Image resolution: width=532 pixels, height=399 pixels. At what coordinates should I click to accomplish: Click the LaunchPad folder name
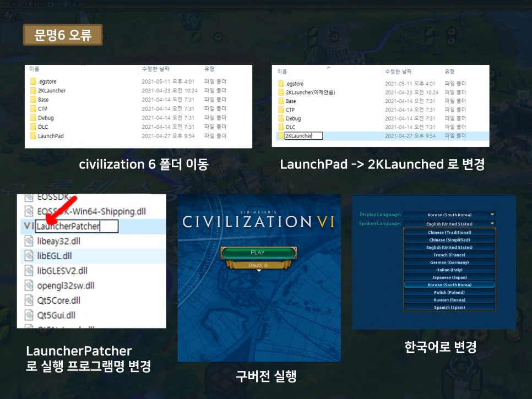pyautogui.click(x=51, y=136)
